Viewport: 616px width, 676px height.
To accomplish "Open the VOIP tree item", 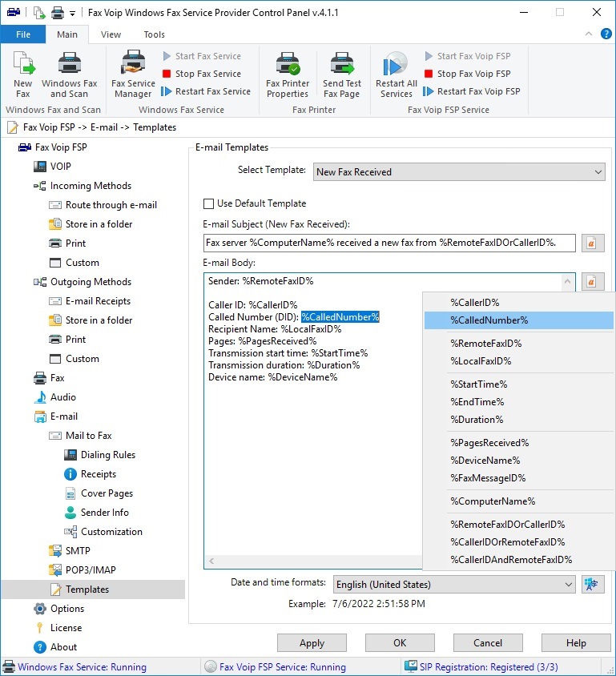I will point(53,167).
